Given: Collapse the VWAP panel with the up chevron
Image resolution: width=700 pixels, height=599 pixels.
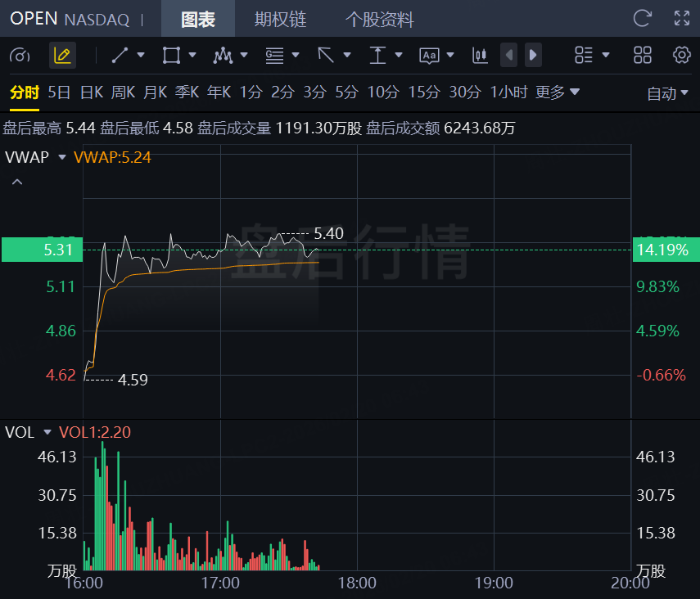Looking at the screenshot, I should click(16, 182).
